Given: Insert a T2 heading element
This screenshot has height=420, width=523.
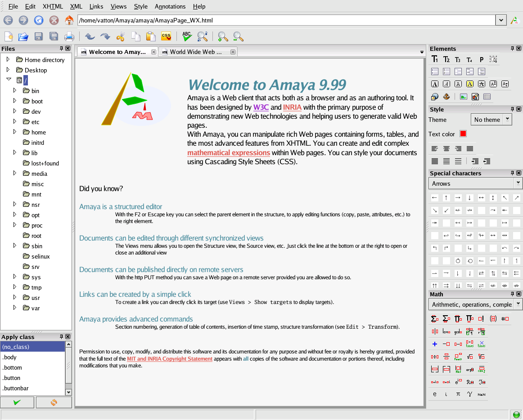Looking at the screenshot, I should 446,59.
